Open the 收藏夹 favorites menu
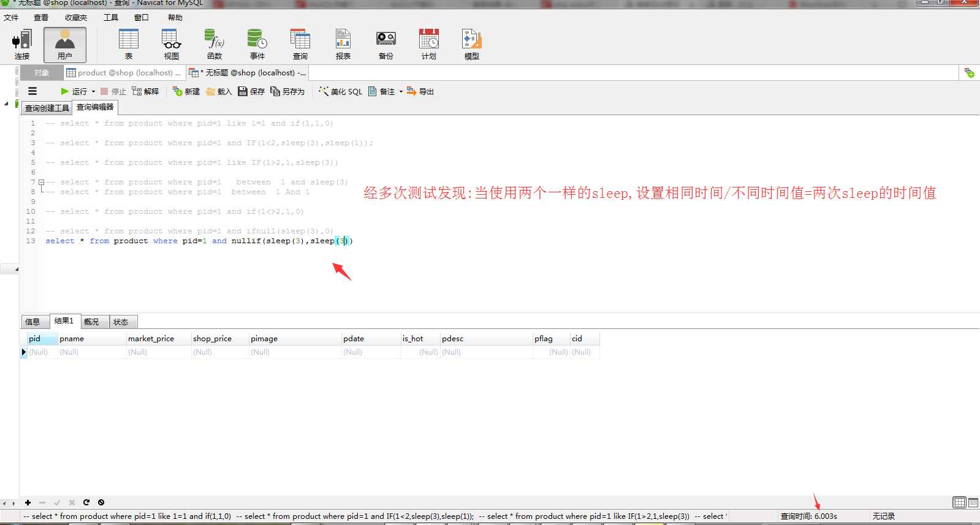The image size is (980, 525). [x=76, y=17]
